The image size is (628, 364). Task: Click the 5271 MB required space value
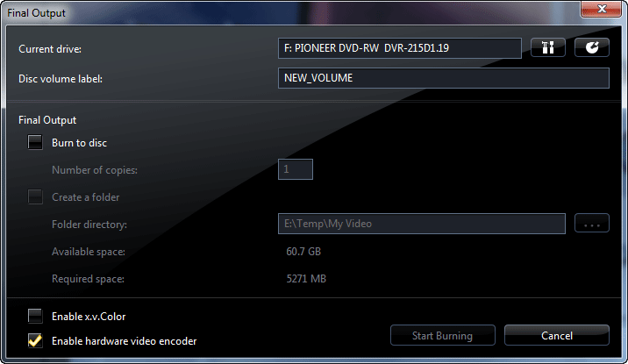tap(306, 279)
